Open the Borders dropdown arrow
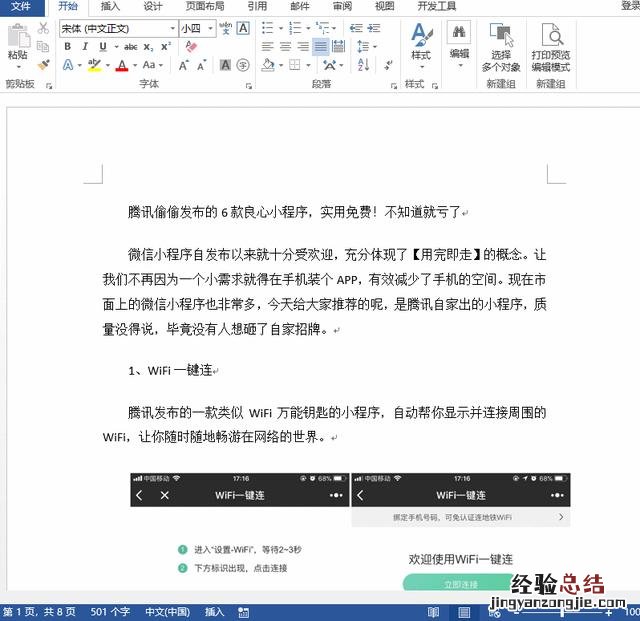This screenshot has height=621, width=640. [309, 65]
